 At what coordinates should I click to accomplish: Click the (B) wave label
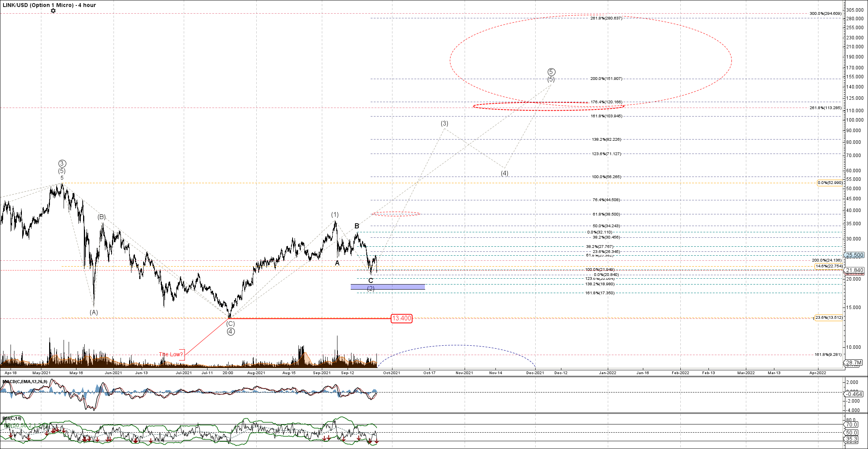click(101, 217)
